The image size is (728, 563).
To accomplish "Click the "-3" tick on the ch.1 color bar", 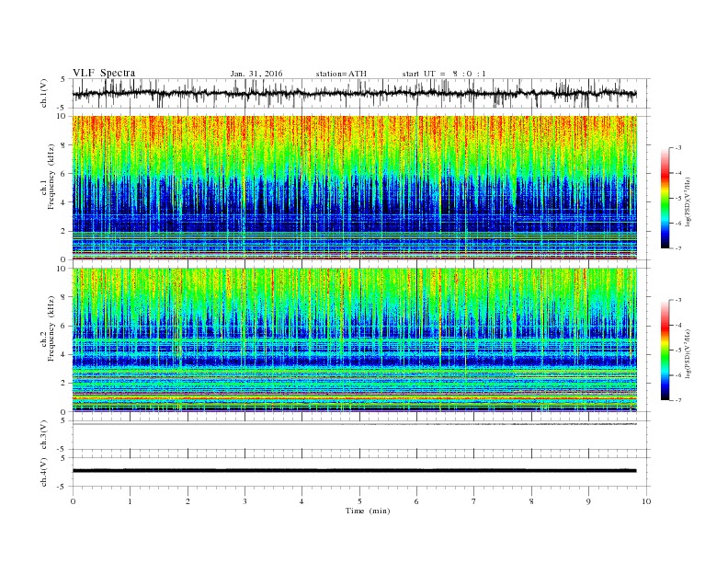I will click(678, 148).
